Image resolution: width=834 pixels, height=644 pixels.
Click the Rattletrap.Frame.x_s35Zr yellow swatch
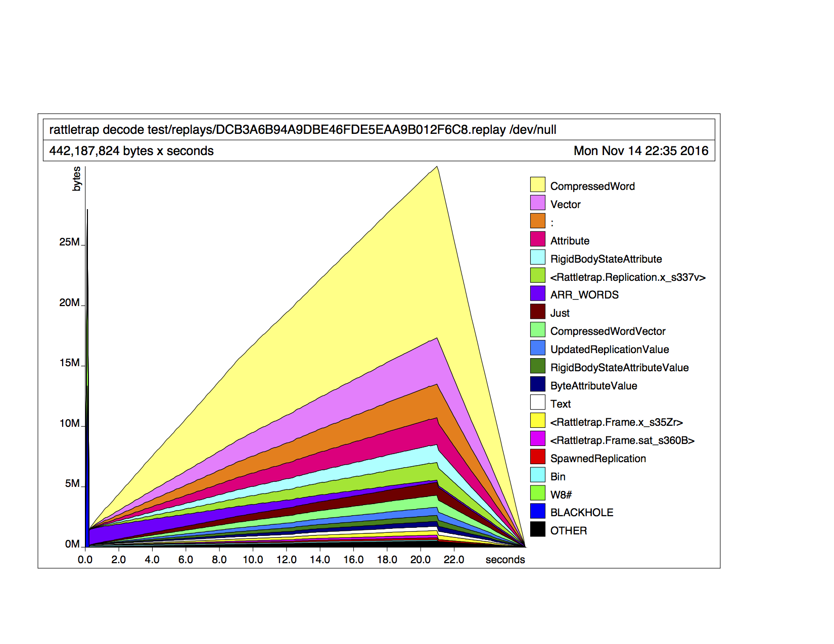[x=538, y=421]
